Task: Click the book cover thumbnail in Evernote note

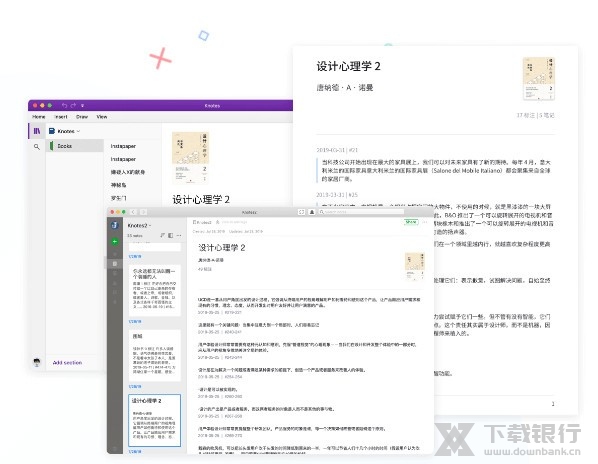Action: click(x=415, y=266)
